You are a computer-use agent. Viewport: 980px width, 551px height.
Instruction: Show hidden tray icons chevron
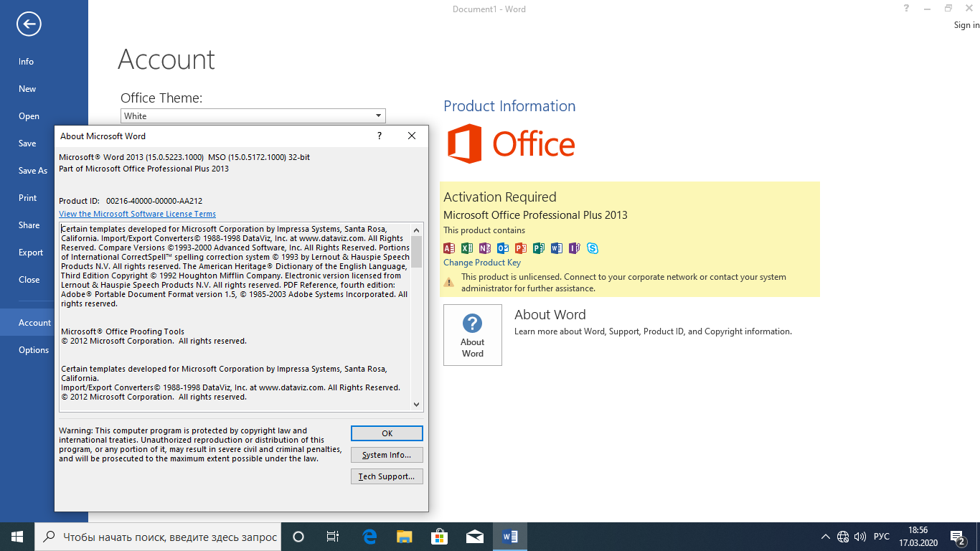click(x=826, y=537)
